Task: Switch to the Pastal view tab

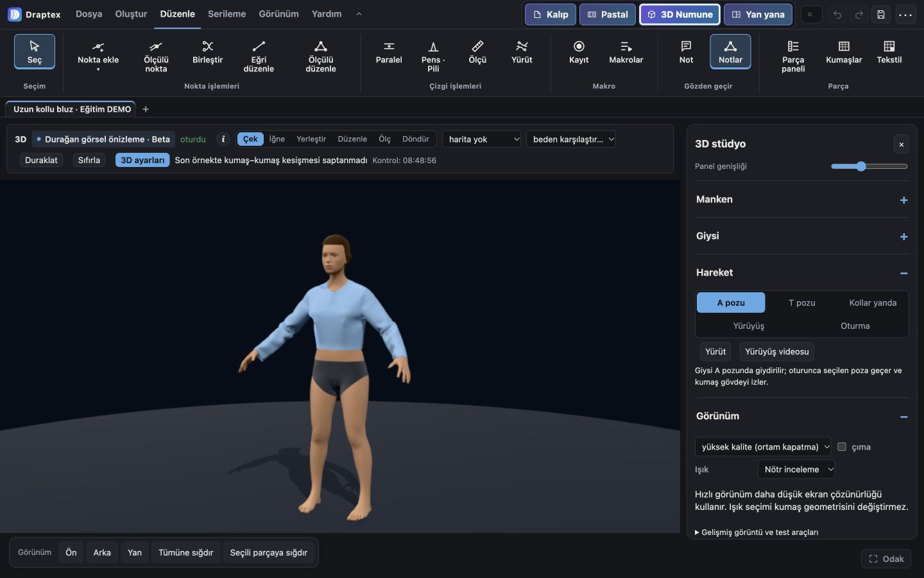Action: coord(608,14)
